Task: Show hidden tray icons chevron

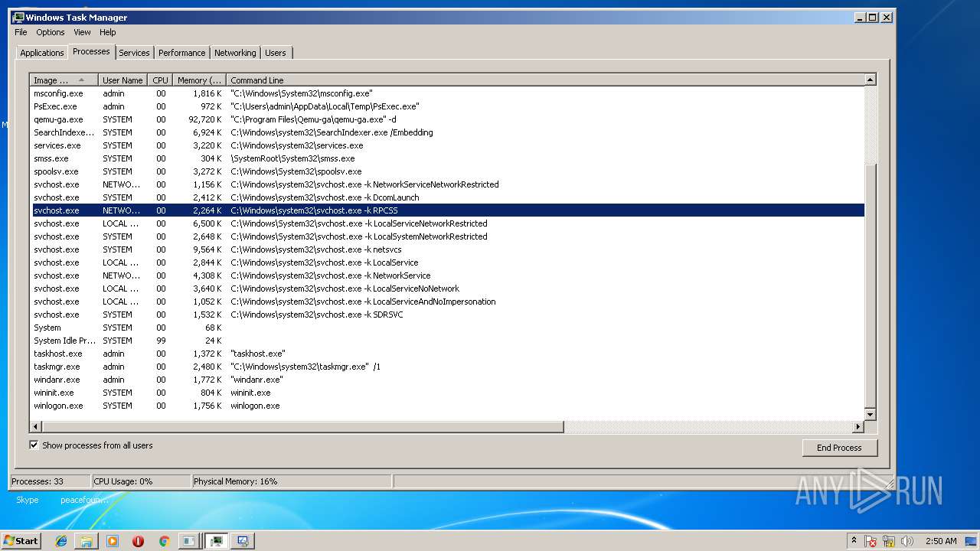Action: click(x=854, y=541)
